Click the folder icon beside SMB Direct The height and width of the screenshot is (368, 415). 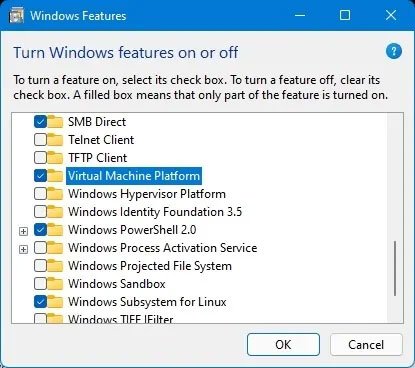pyautogui.click(x=55, y=122)
